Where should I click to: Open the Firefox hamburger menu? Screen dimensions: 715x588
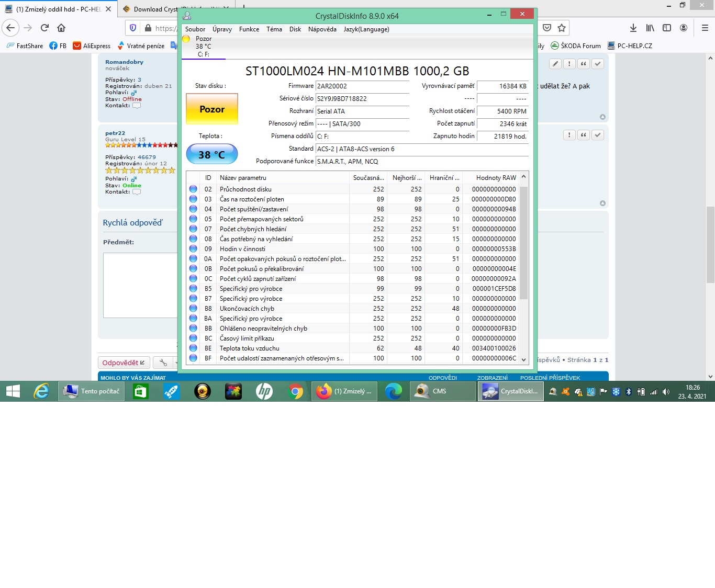pyautogui.click(x=705, y=28)
